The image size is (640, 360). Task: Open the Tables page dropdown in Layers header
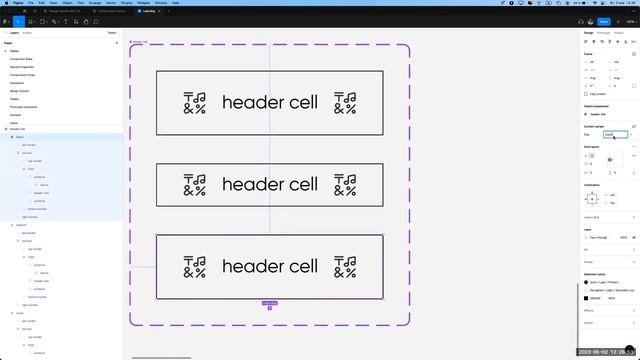[113, 33]
